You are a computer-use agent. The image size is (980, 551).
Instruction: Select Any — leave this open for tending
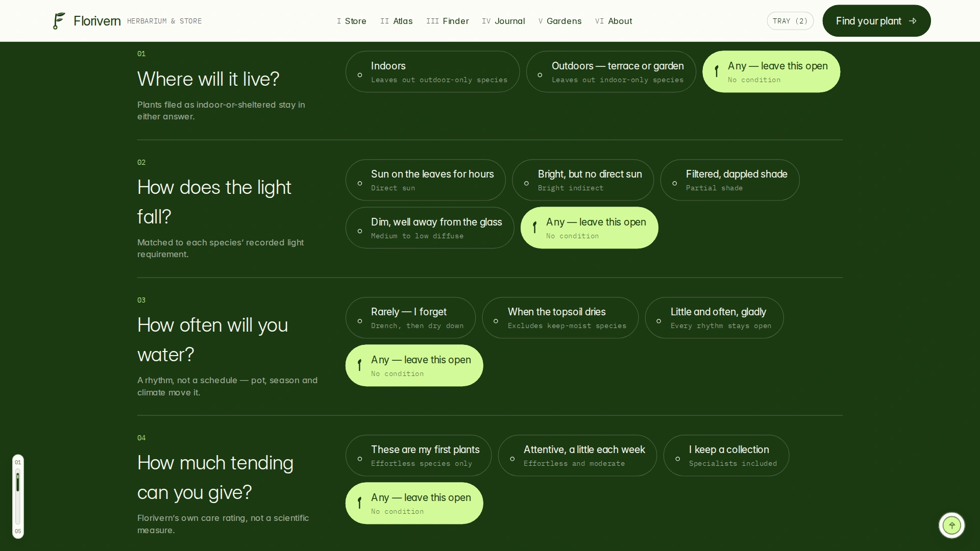pos(414,503)
